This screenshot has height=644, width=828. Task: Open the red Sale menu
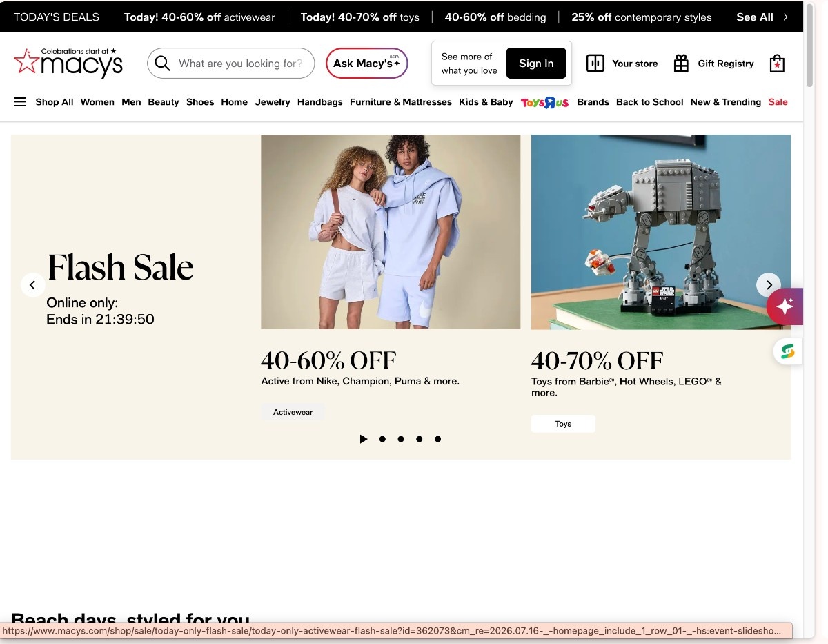778,102
